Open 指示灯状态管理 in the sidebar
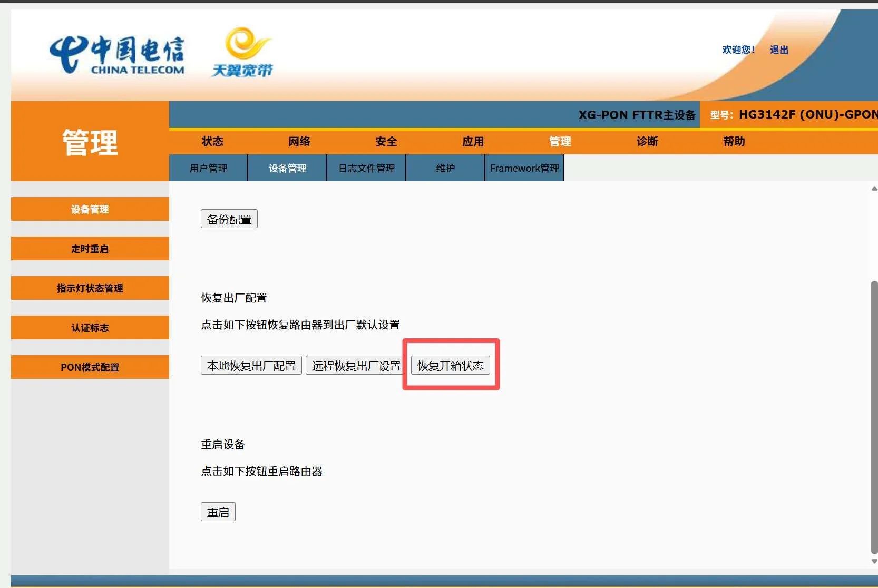The image size is (878, 588). tap(90, 288)
